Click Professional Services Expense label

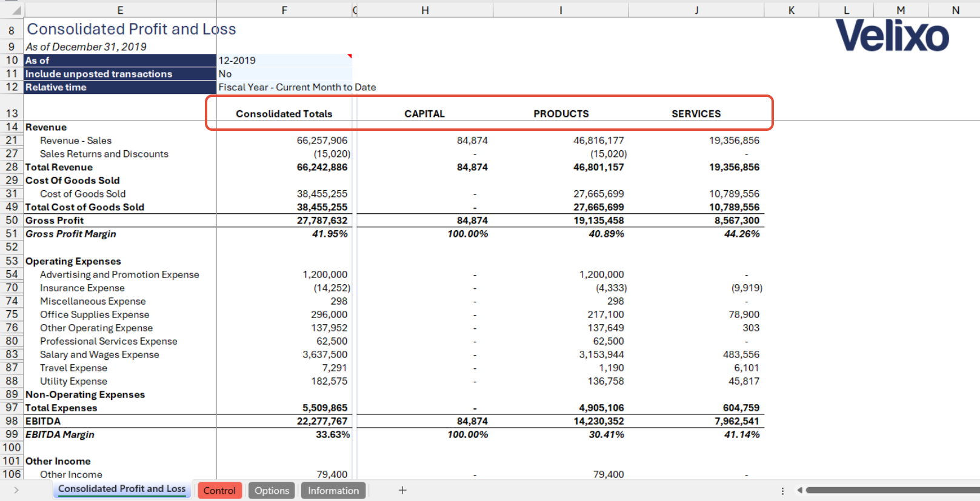108,341
